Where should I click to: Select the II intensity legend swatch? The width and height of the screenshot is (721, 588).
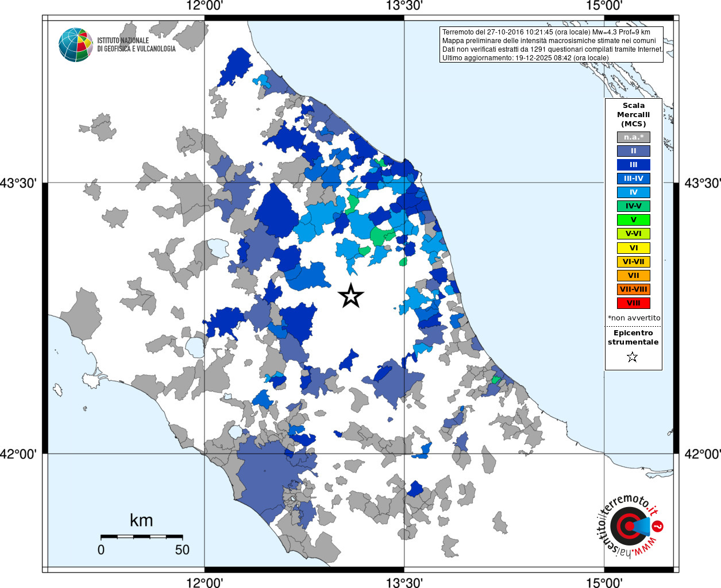633,151
